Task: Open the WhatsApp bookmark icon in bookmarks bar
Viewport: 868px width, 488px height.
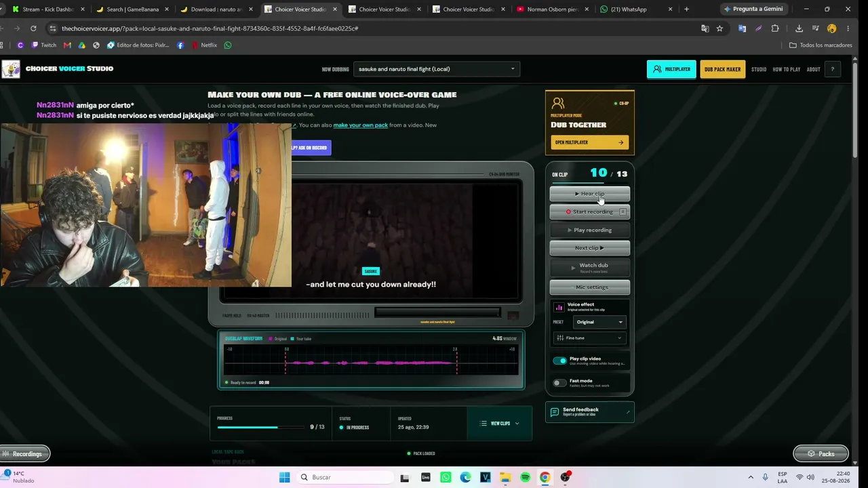Action: pyautogui.click(x=228, y=45)
